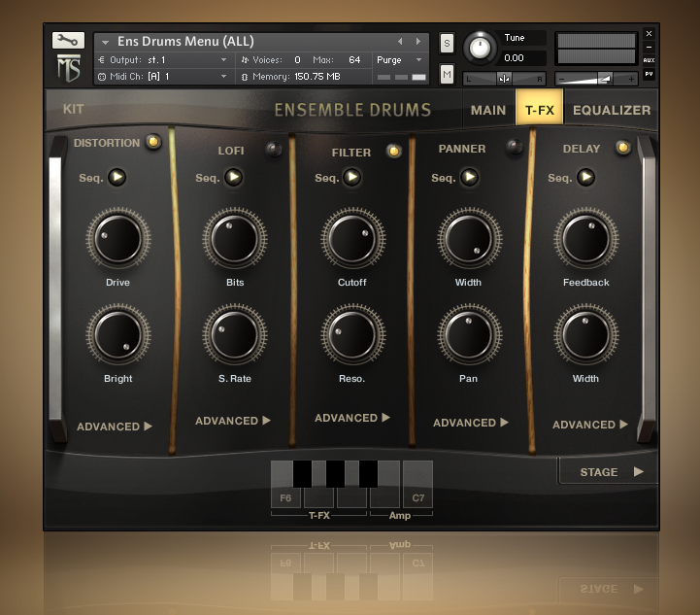The width and height of the screenshot is (700, 615).
Task: Click the Memory 150.75 MB readout
Action: [x=291, y=77]
